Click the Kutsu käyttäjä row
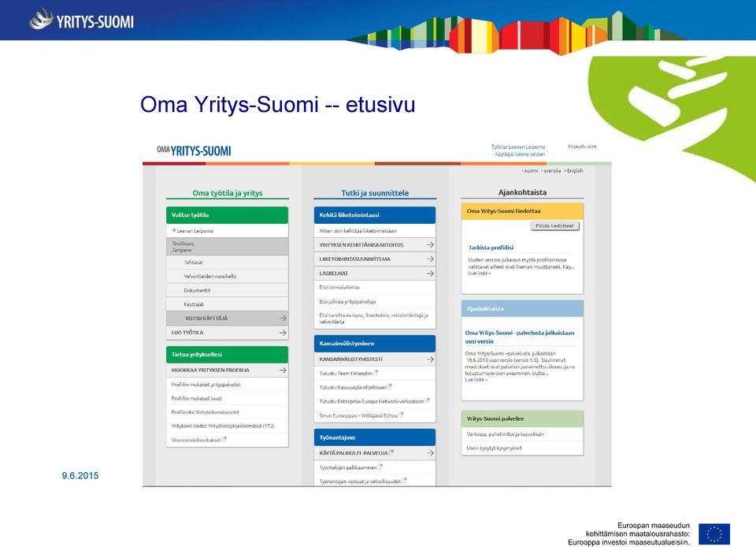This screenshot has width=756, height=547. pos(227,318)
